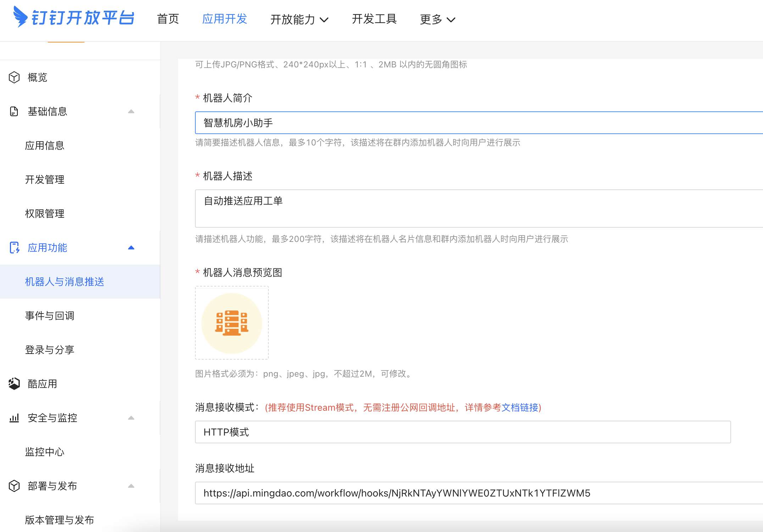Screen dimensions: 763x532
Task: Open the HTTP模式 message mode selector
Action: tap(463, 432)
